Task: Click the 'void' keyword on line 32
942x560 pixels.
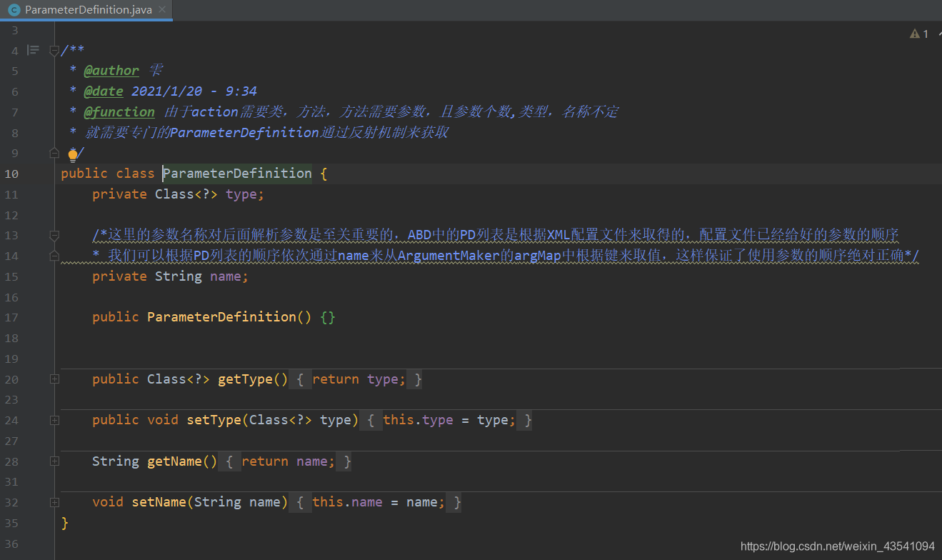Action: point(108,502)
